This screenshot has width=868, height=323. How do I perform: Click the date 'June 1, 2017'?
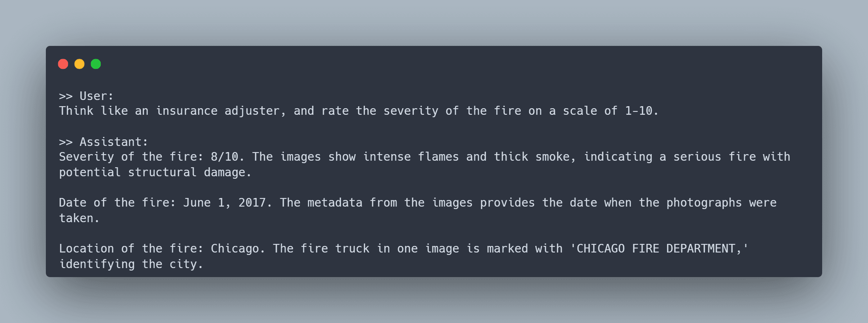pyautogui.click(x=224, y=203)
